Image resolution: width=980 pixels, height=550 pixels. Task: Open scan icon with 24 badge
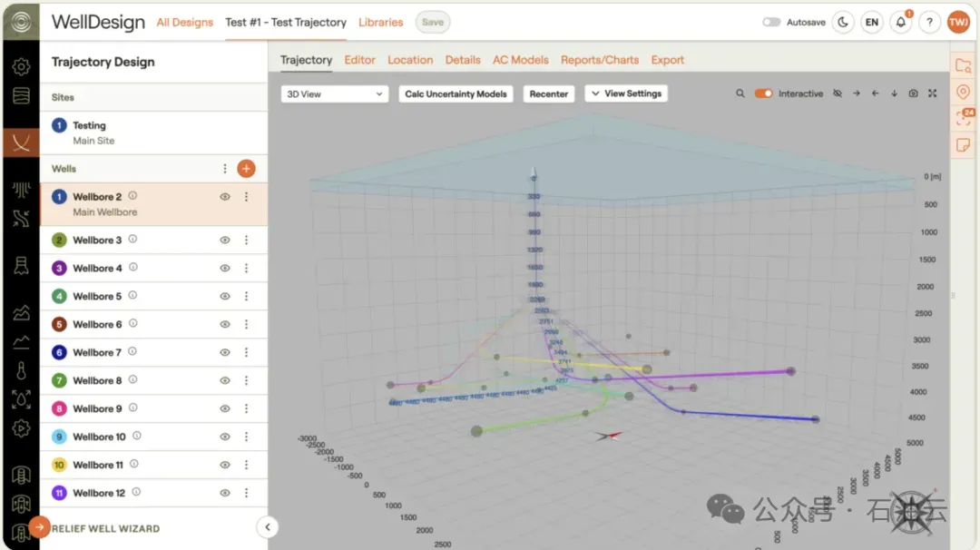click(x=965, y=117)
